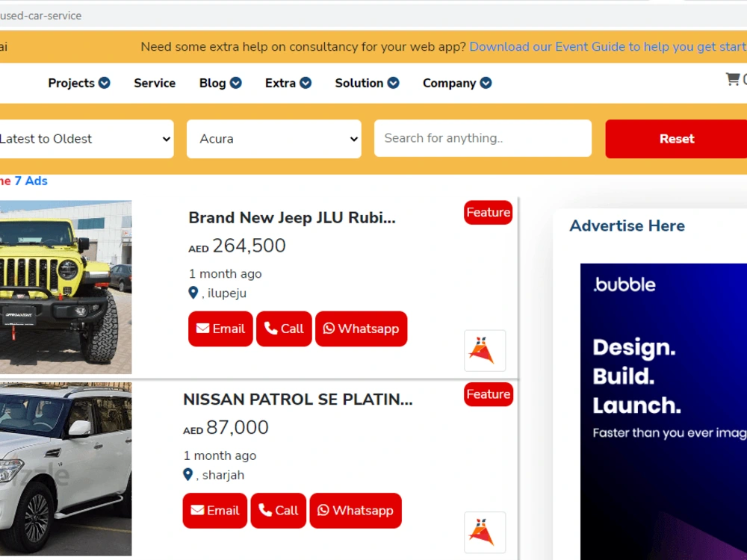Open the white Nissan Patrol photo
747x560 pixels.
(66, 469)
